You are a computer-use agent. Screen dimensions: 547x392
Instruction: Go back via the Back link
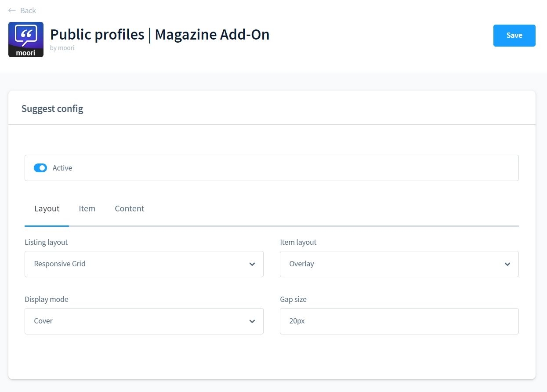point(28,11)
